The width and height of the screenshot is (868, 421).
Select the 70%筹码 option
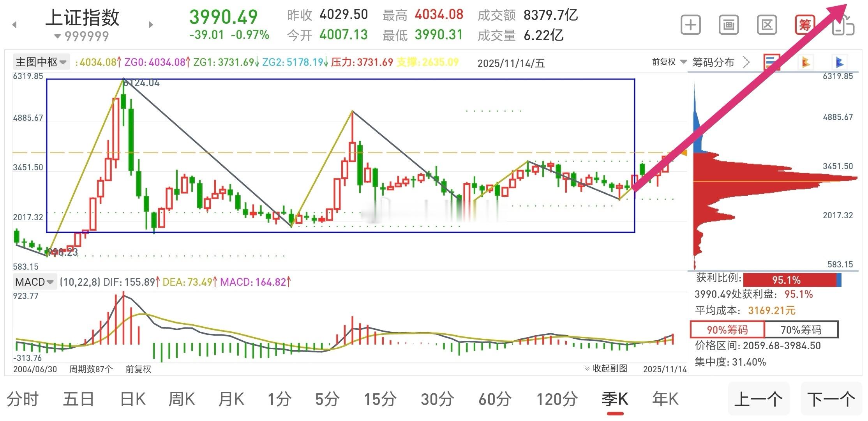801,330
